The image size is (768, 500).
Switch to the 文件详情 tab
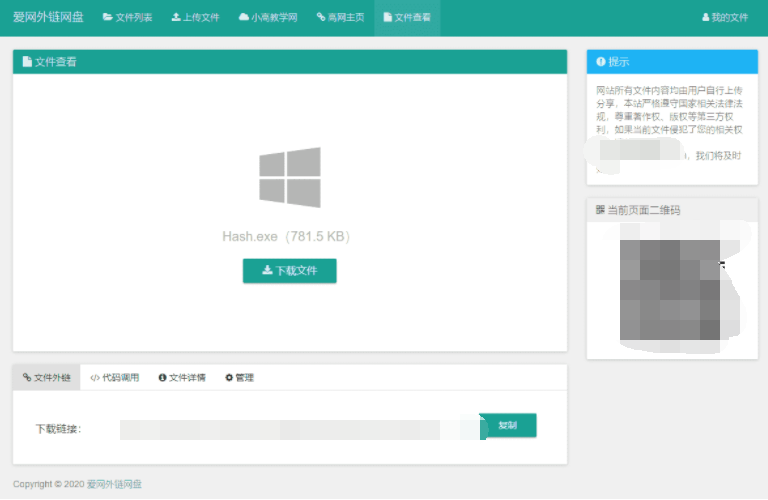(182, 378)
